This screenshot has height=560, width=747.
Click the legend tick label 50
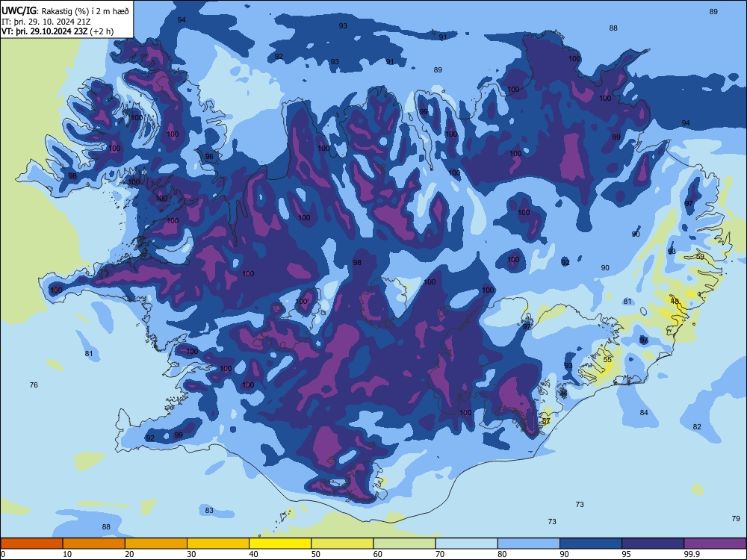pos(316,554)
